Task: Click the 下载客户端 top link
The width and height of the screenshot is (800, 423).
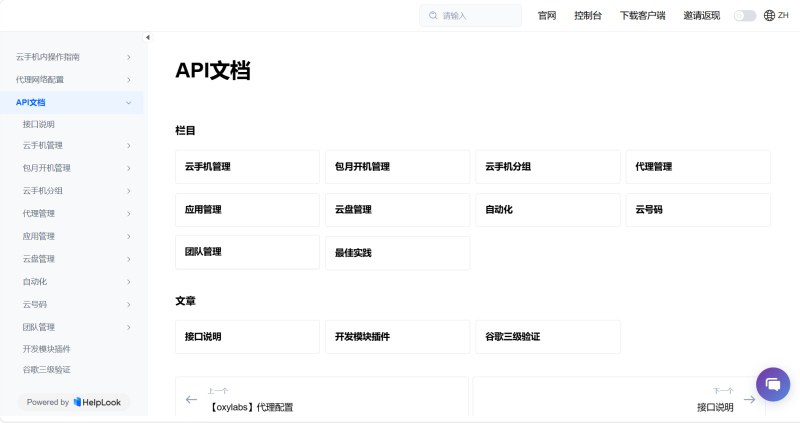Action: pyautogui.click(x=642, y=16)
